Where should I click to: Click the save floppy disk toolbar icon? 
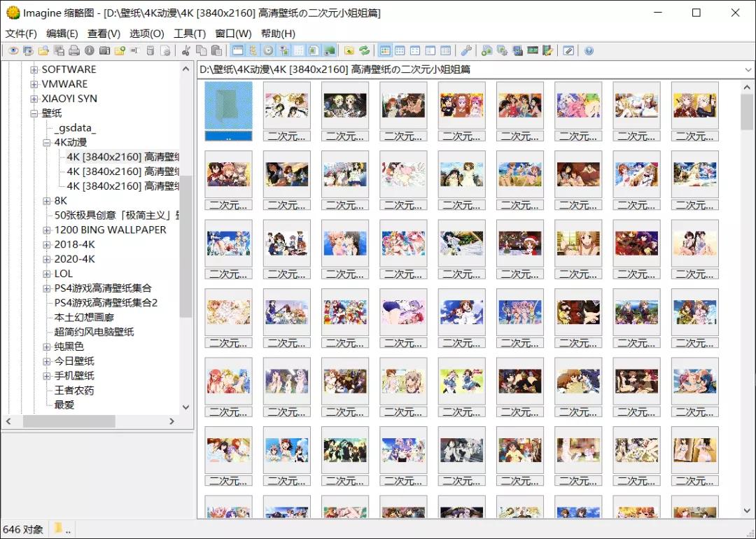(59, 50)
